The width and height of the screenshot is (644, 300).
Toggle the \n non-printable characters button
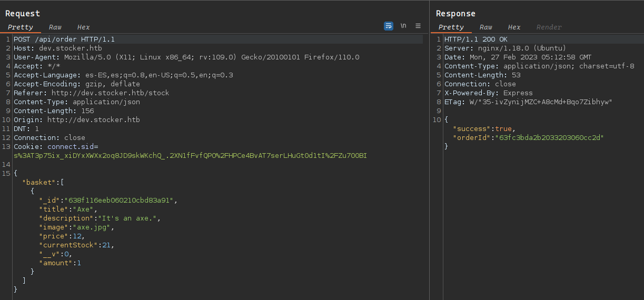coord(403,26)
